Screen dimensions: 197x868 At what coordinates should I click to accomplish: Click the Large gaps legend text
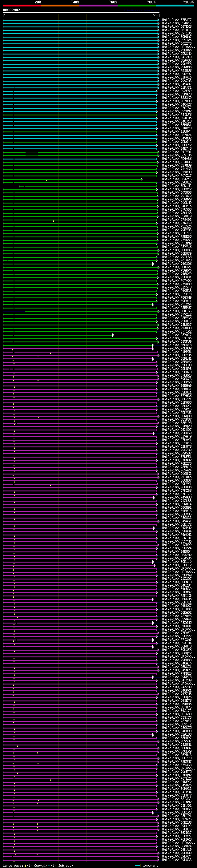(38, 865)
